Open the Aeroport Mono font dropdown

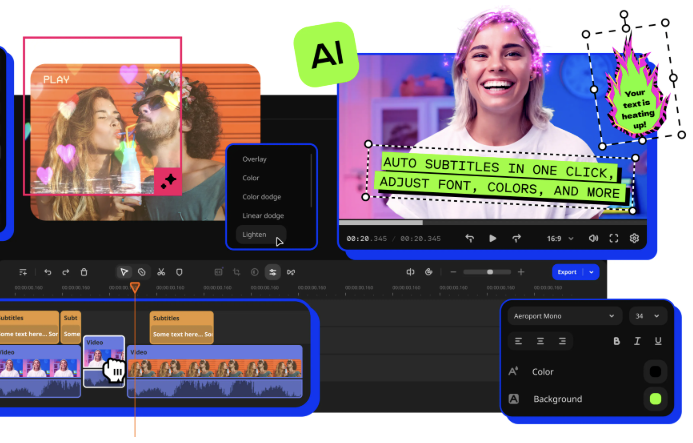point(565,316)
